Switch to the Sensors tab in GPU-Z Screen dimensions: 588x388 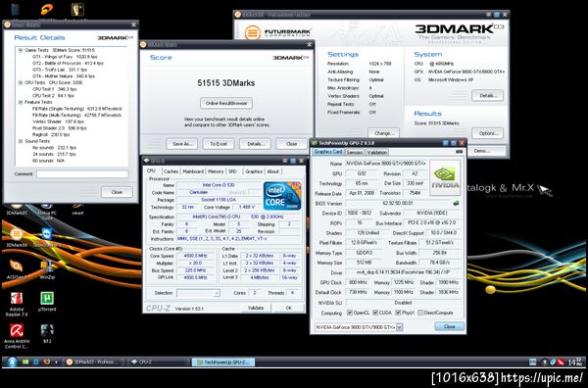pos(355,152)
